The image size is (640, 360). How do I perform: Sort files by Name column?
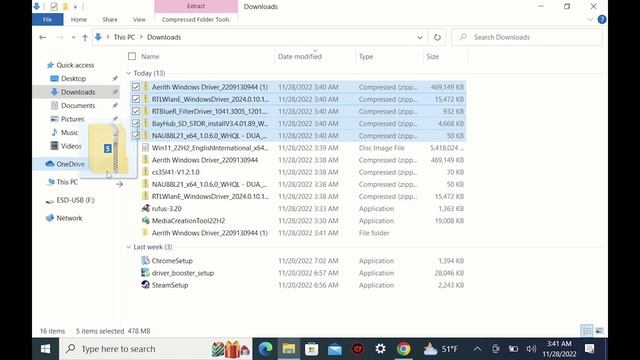[150, 57]
